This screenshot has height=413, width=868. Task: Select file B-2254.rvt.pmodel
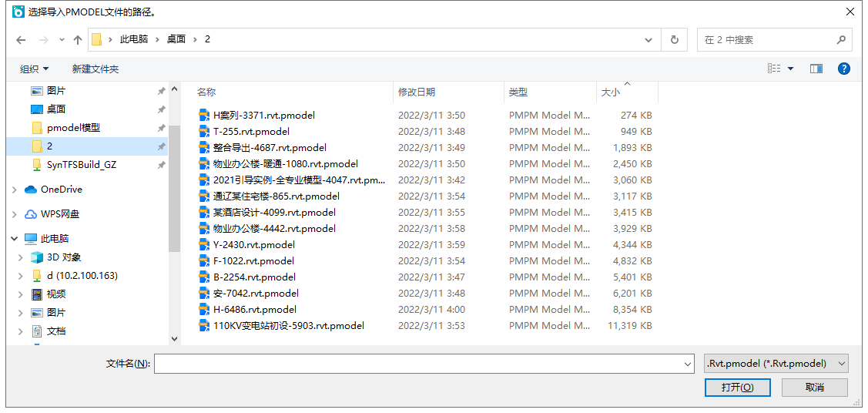pos(254,277)
